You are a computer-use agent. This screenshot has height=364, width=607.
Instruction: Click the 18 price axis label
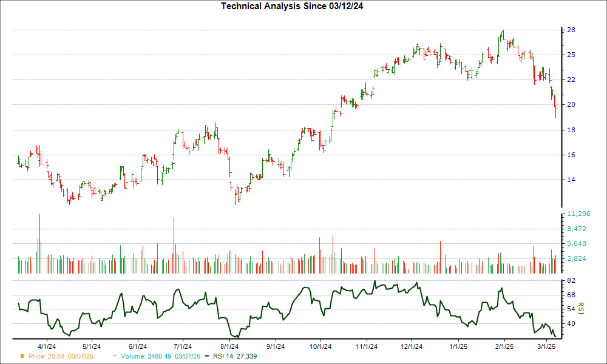pyautogui.click(x=571, y=130)
